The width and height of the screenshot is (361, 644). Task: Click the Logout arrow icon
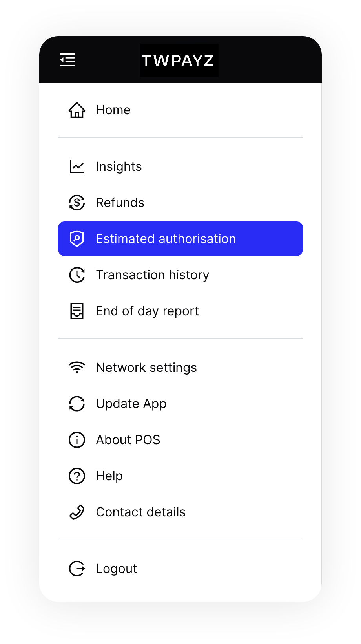point(77,569)
